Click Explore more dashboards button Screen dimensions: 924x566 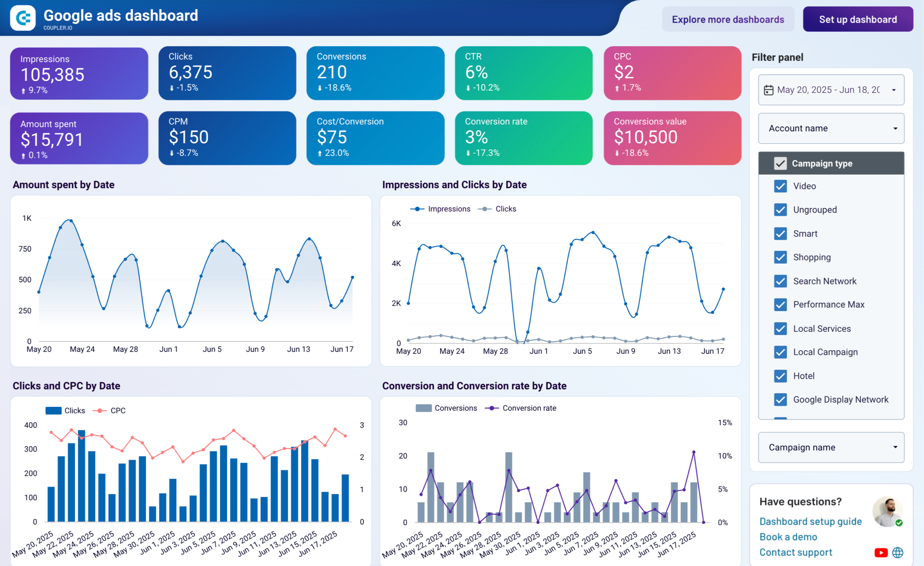(x=728, y=19)
